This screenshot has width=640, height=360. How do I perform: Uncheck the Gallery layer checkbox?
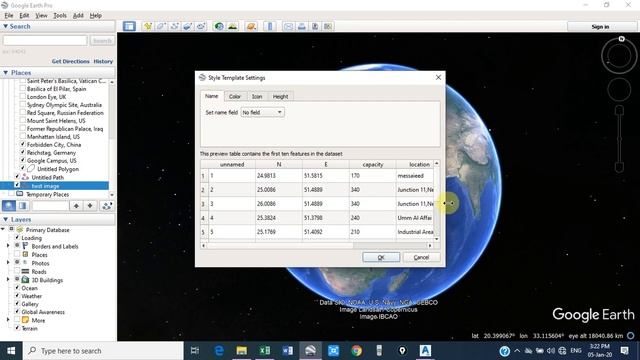tap(17, 303)
